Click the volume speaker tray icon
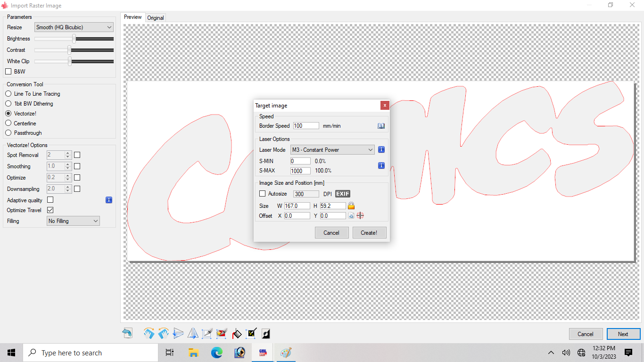 click(566, 353)
